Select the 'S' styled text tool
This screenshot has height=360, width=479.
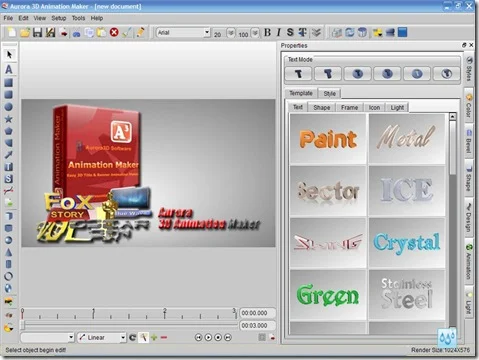[9, 179]
